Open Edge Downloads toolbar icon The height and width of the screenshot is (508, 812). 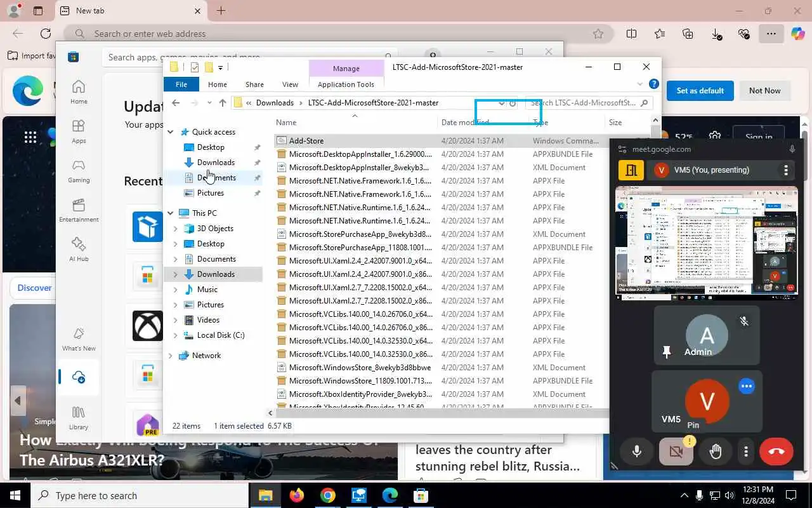pos(716,34)
